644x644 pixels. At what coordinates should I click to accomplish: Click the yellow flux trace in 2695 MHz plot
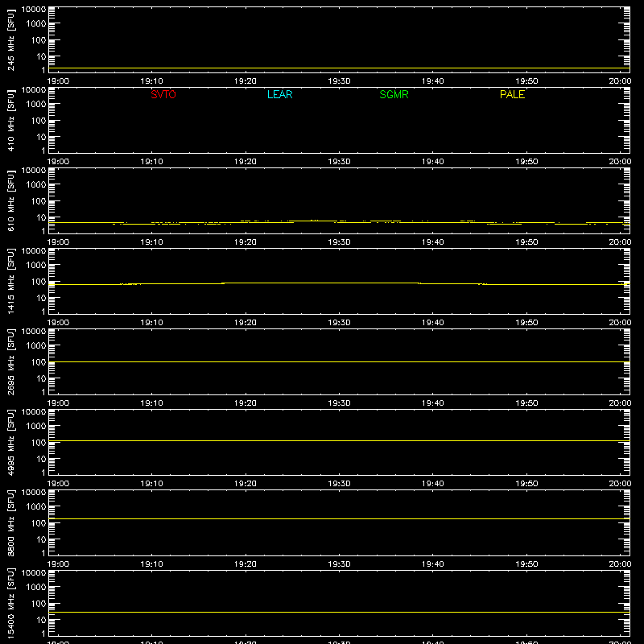[x=339, y=361]
